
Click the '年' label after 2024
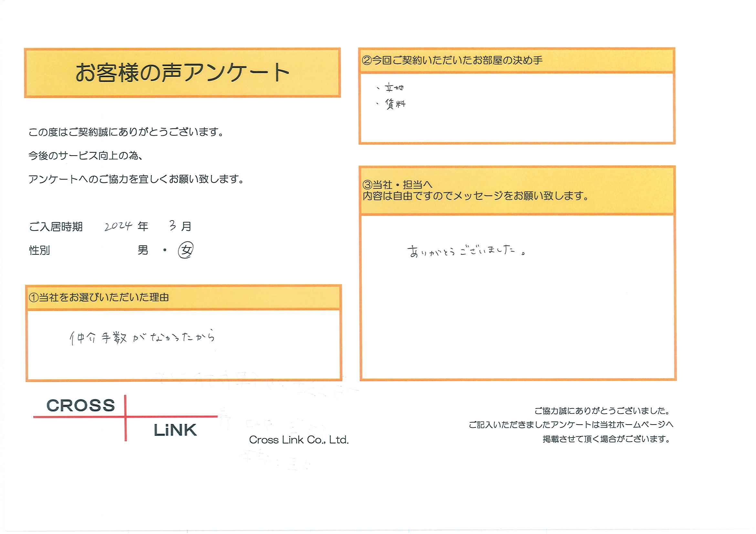point(143,226)
